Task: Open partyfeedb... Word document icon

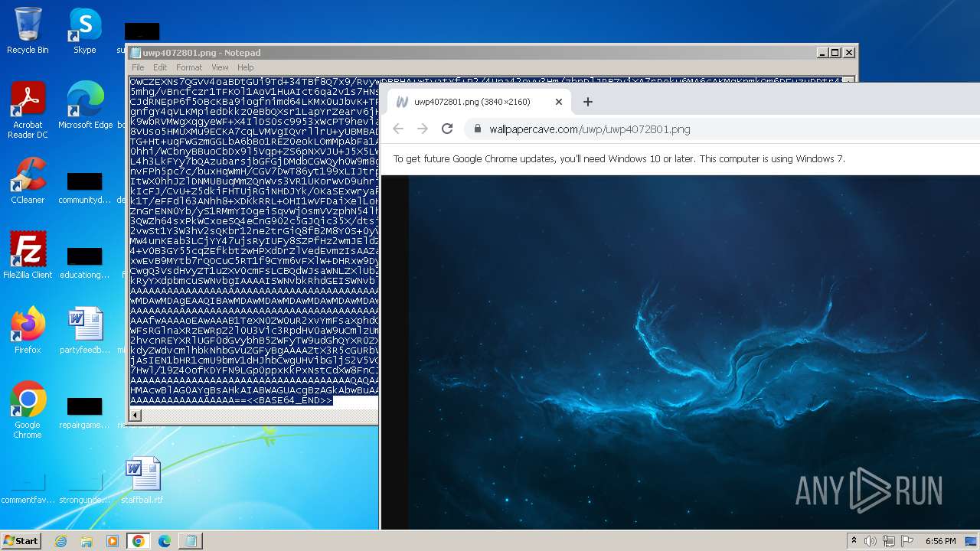Action: coord(85,331)
